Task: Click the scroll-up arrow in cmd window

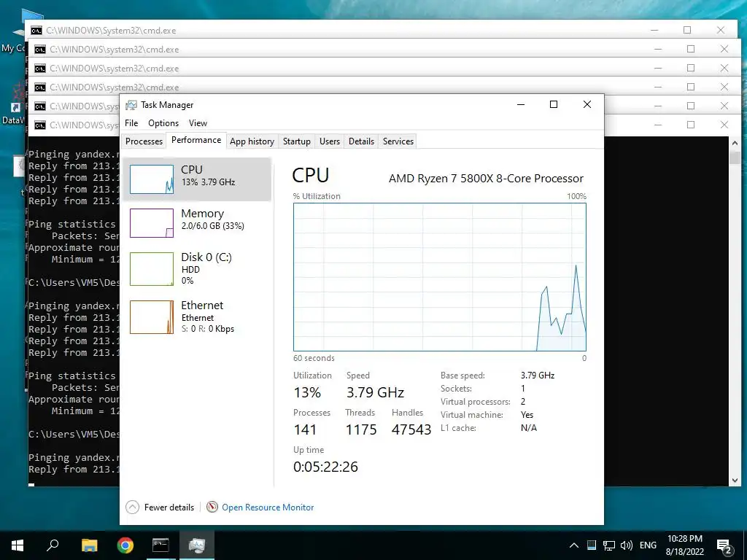Action: [735, 142]
